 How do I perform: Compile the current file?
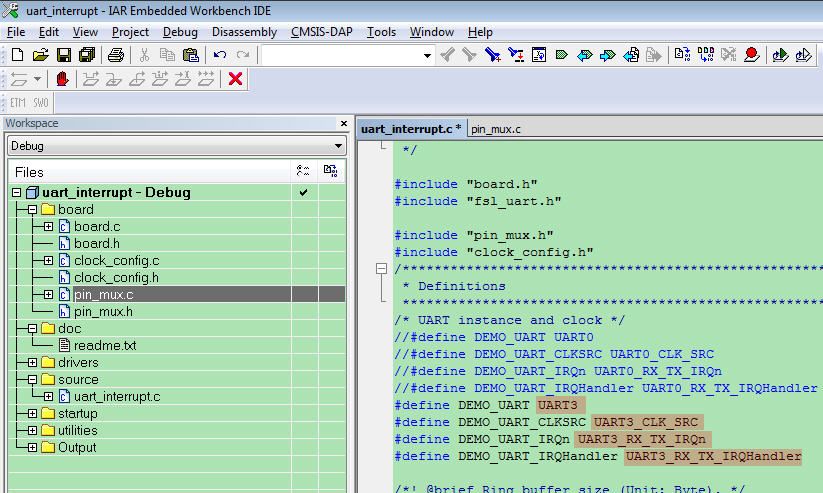point(682,55)
